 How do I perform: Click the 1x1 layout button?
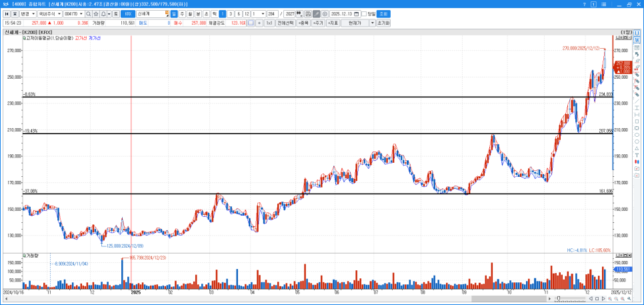click(x=269, y=23)
